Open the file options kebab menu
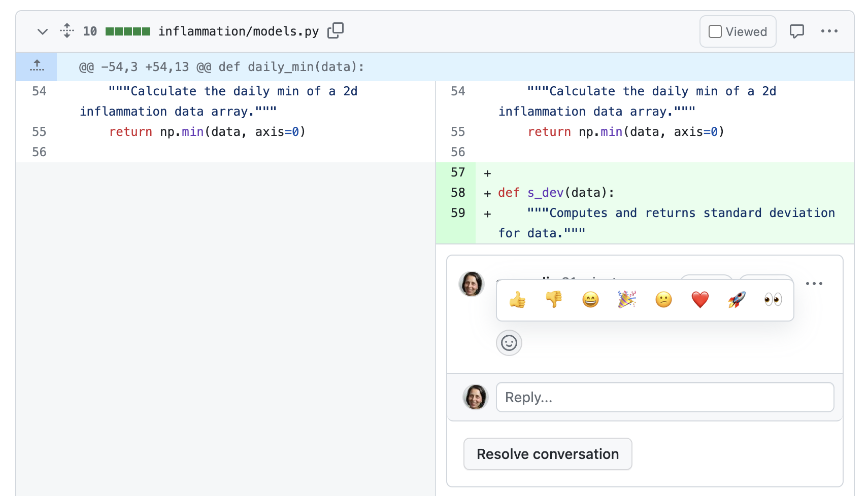Viewport: 868px width, 496px height. (829, 31)
